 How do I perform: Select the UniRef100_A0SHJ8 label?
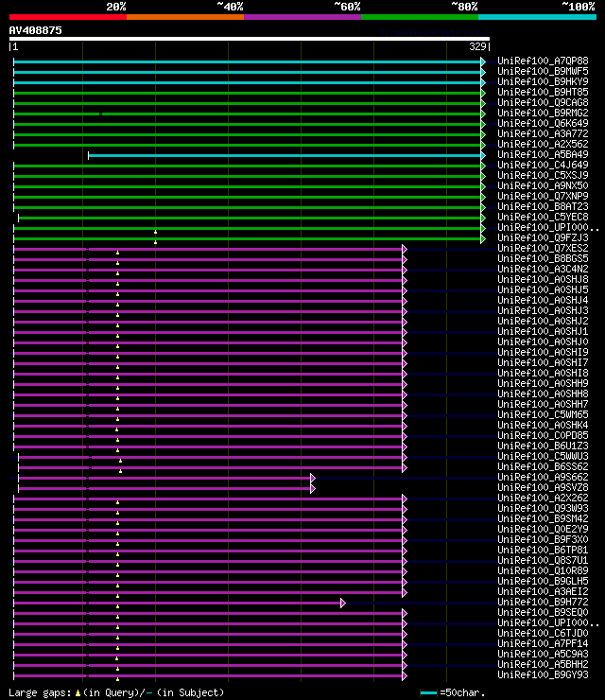coord(543,279)
